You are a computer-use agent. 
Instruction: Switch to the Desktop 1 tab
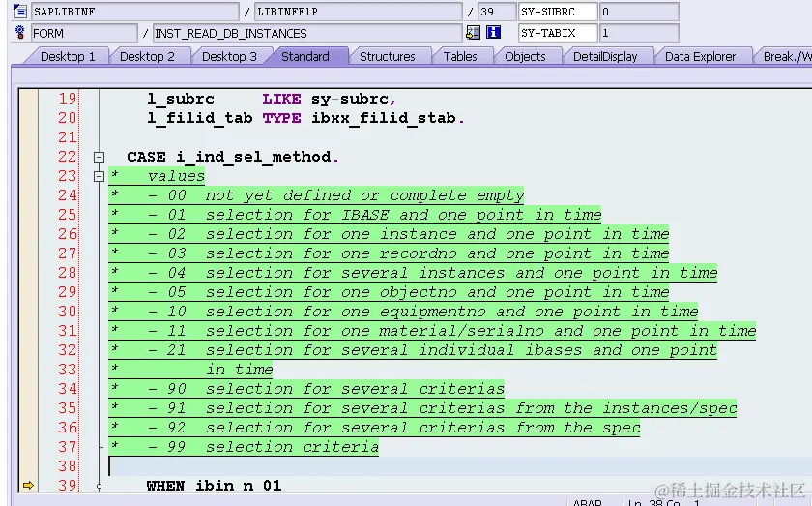pos(68,56)
